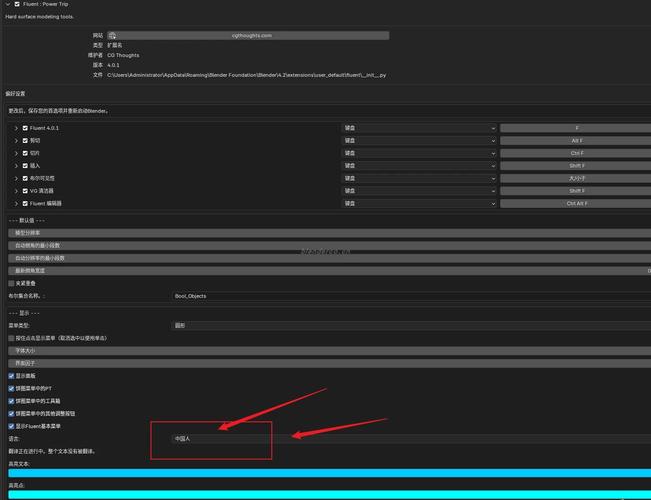Viewport: 651px width, 500px height.
Task: Uncheck the checkbox in the Ctrl F row
Action: [25, 153]
